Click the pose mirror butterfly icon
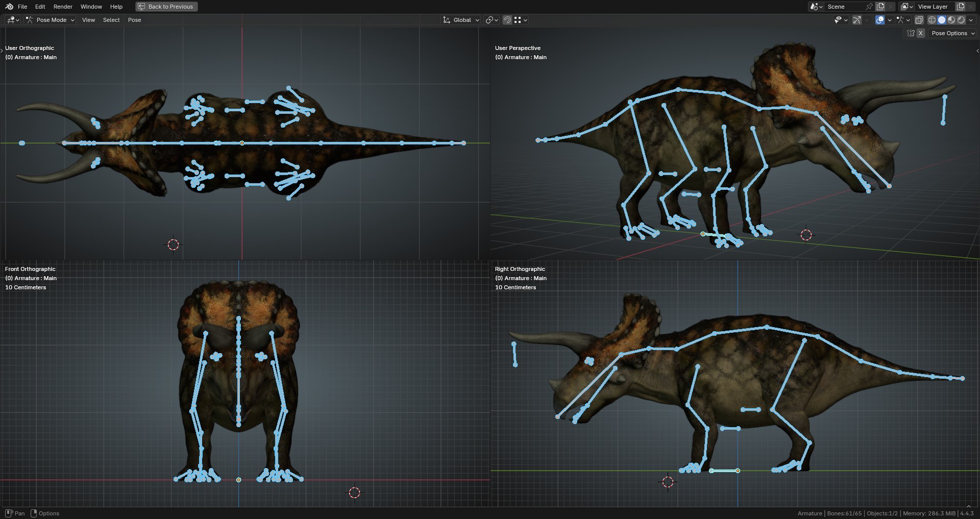This screenshot has height=519, width=980. click(911, 33)
